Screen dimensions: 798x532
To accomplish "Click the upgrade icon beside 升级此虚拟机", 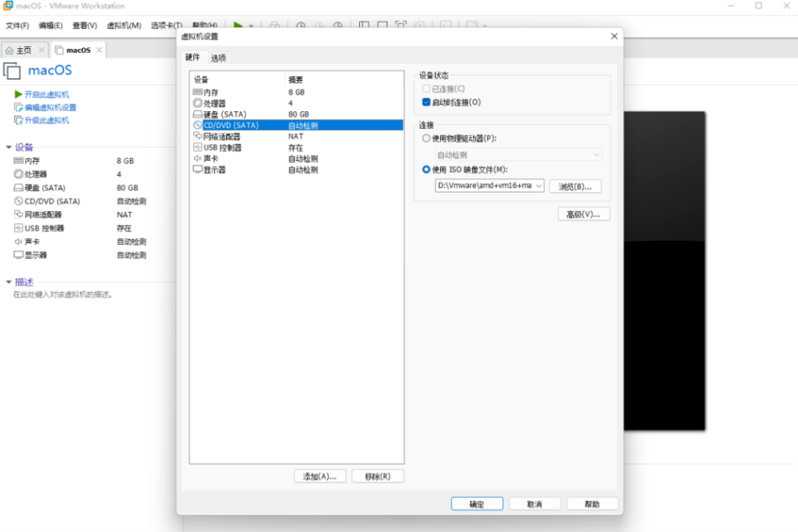I will (x=19, y=120).
